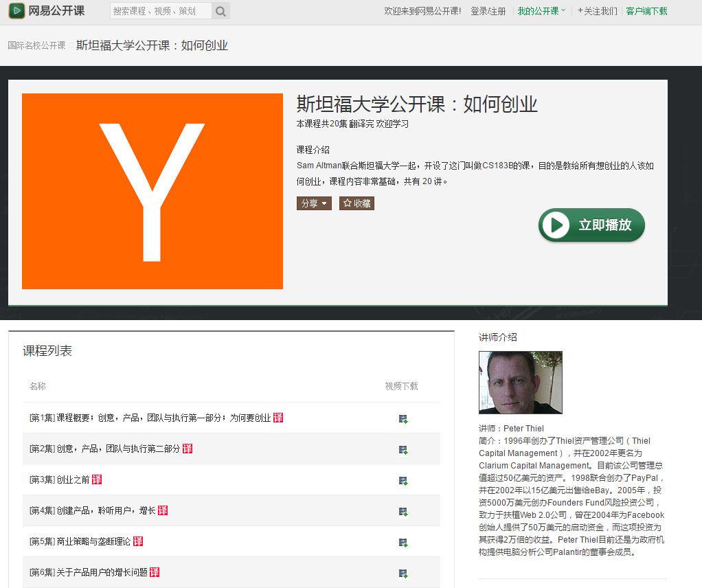The image size is (702, 588).
Task: Download video for episode 2
Action: pos(403,449)
